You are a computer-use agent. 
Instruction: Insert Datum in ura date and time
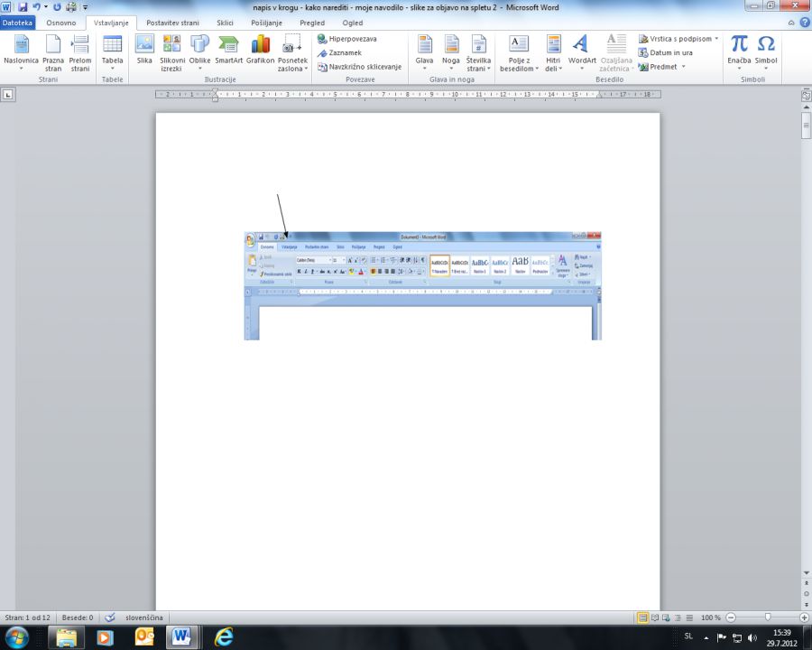tap(666, 53)
